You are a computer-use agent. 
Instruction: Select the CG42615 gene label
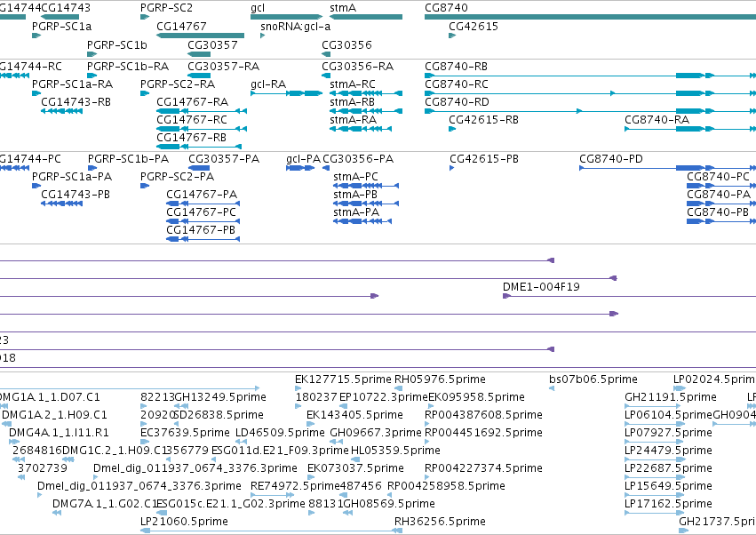[473, 26]
